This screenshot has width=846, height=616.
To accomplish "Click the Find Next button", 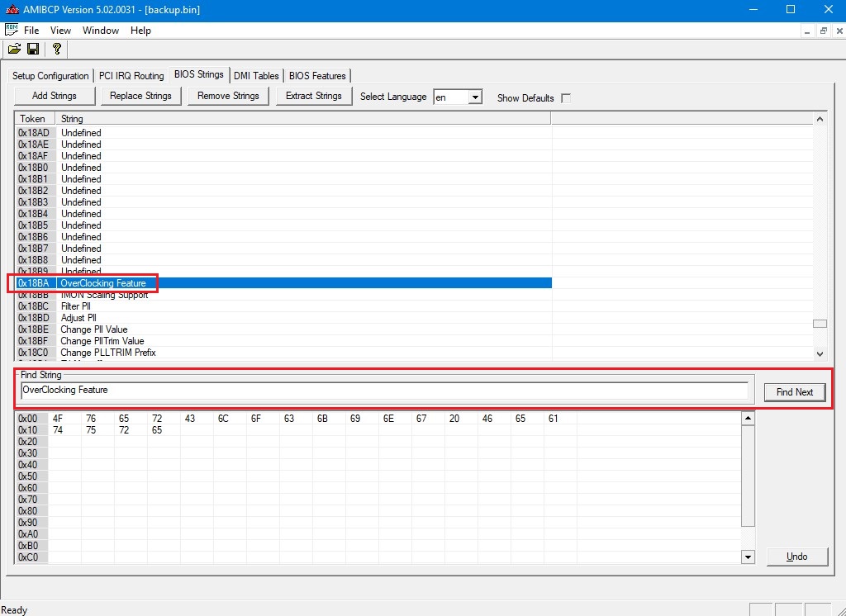I will (x=795, y=392).
